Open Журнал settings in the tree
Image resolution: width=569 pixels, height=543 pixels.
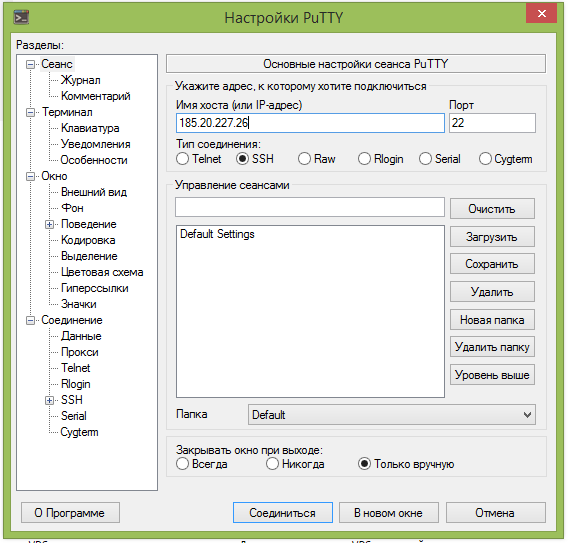pos(81,80)
